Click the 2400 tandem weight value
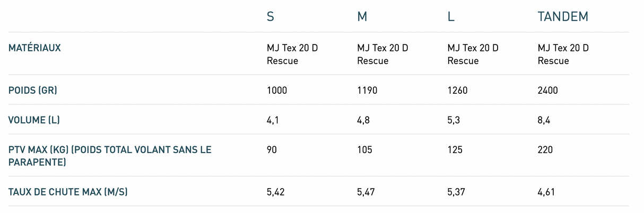The image size is (644, 213). coord(548,91)
